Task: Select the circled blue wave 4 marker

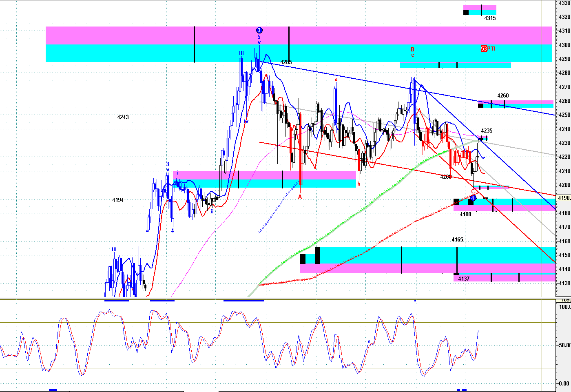Action: 473,198
